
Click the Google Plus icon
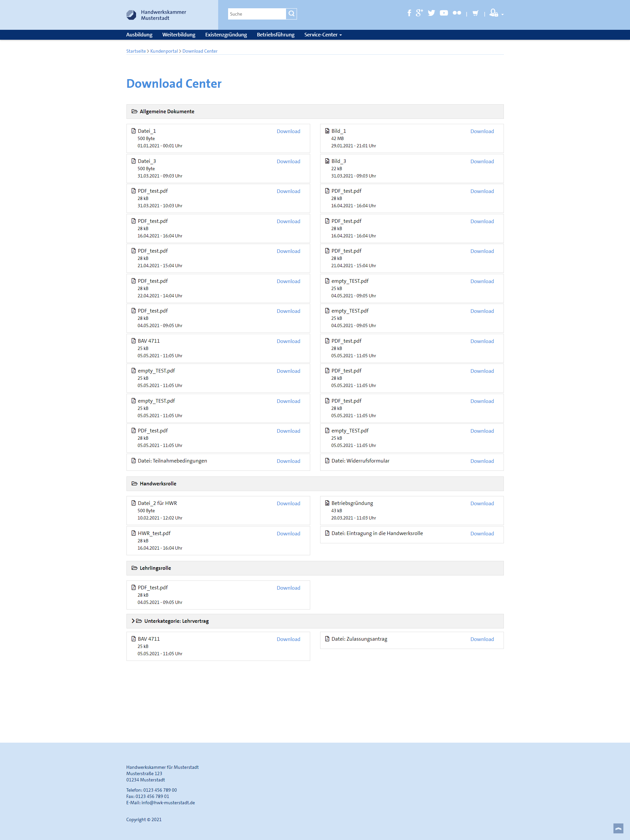[419, 13]
